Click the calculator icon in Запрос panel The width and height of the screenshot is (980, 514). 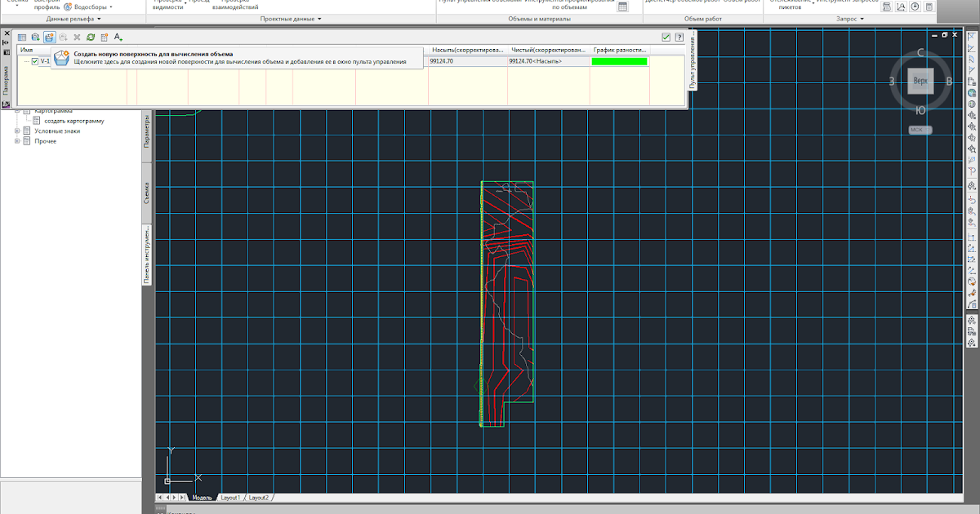click(x=929, y=7)
